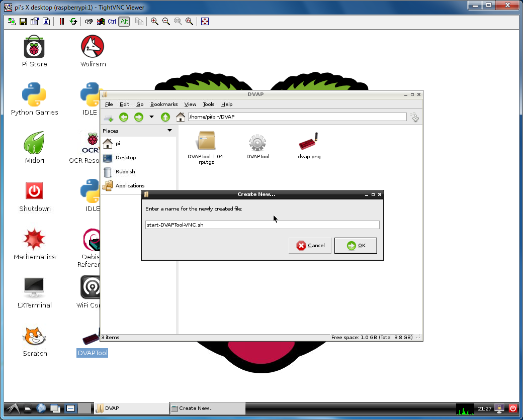Expand the navigation history dropdown arrow

pyautogui.click(x=151, y=117)
